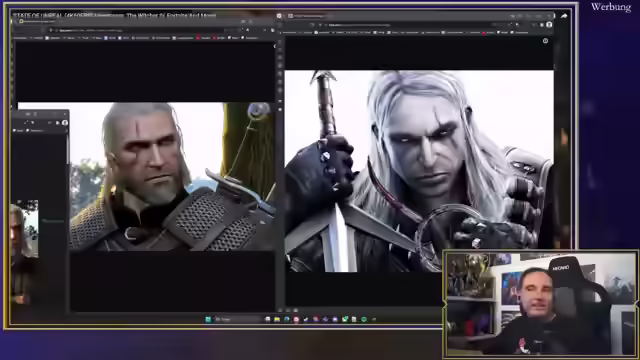Open the Windows Start menu

click(x=208, y=319)
